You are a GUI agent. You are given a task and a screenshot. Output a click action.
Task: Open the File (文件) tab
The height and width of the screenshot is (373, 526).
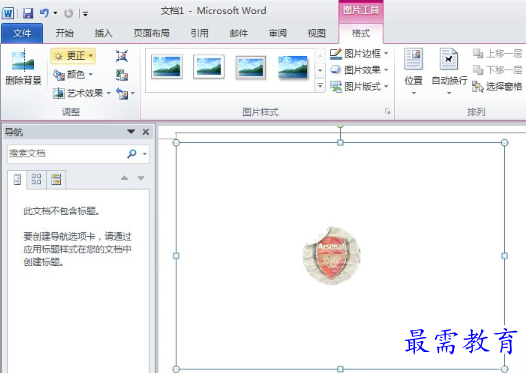pyautogui.click(x=22, y=33)
